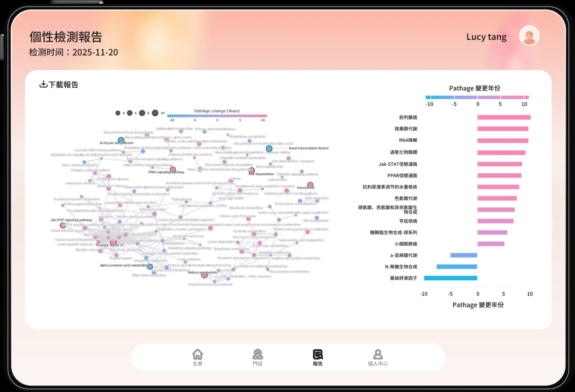This screenshot has width=575, height=392.
Task: Click the Lucy tang username
Action: pyautogui.click(x=486, y=37)
